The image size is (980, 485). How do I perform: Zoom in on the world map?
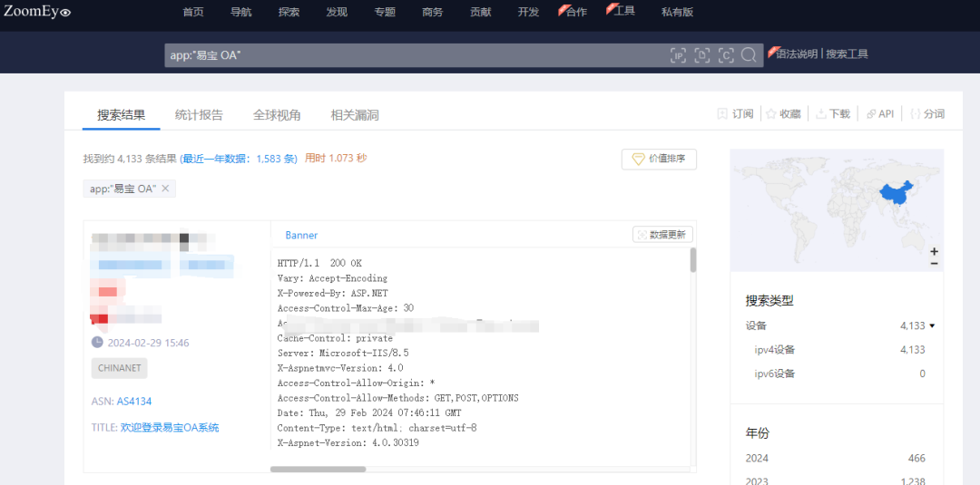coord(934,251)
